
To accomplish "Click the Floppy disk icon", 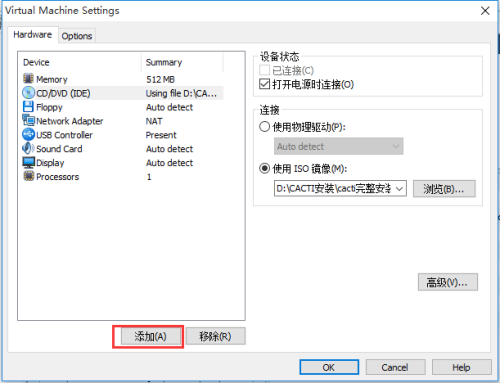I will (x=28, y=107).
